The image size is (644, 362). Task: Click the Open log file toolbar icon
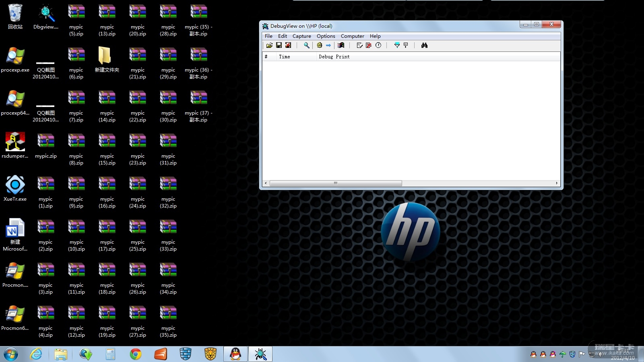click(269, 45)
